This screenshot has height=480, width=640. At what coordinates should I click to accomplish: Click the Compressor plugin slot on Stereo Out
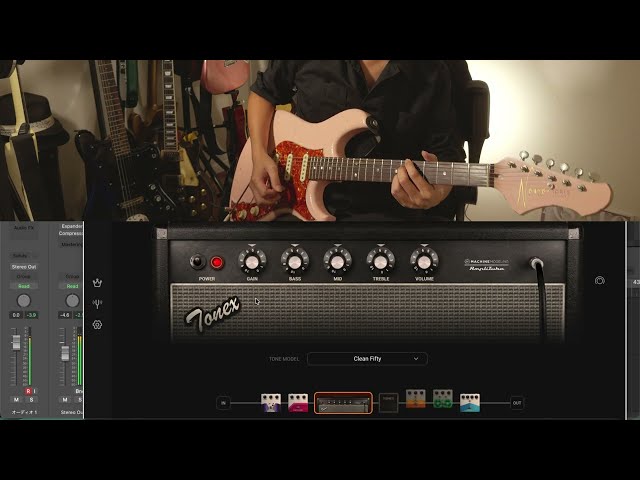[71, 233]
